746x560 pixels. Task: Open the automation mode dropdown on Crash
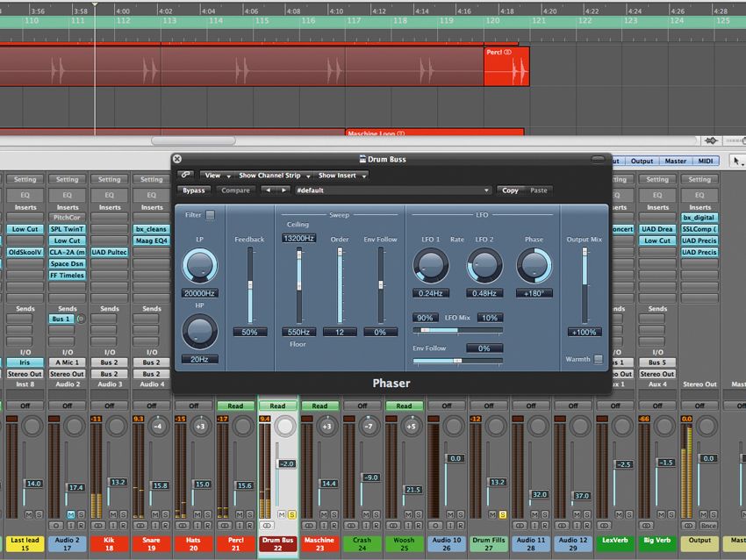362,406
